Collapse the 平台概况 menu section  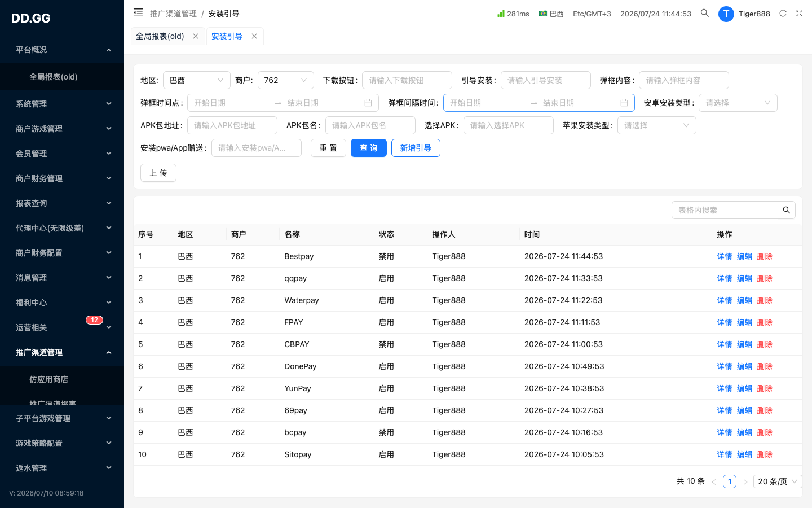pos(62,50)
